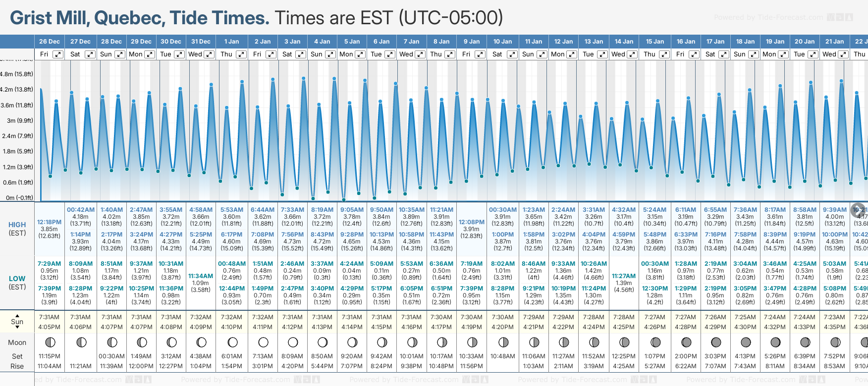The height and width of the screenshot is (386, 868).
Task: Expand the Sat 10 Jan day view
Action: tap(512, 54)
